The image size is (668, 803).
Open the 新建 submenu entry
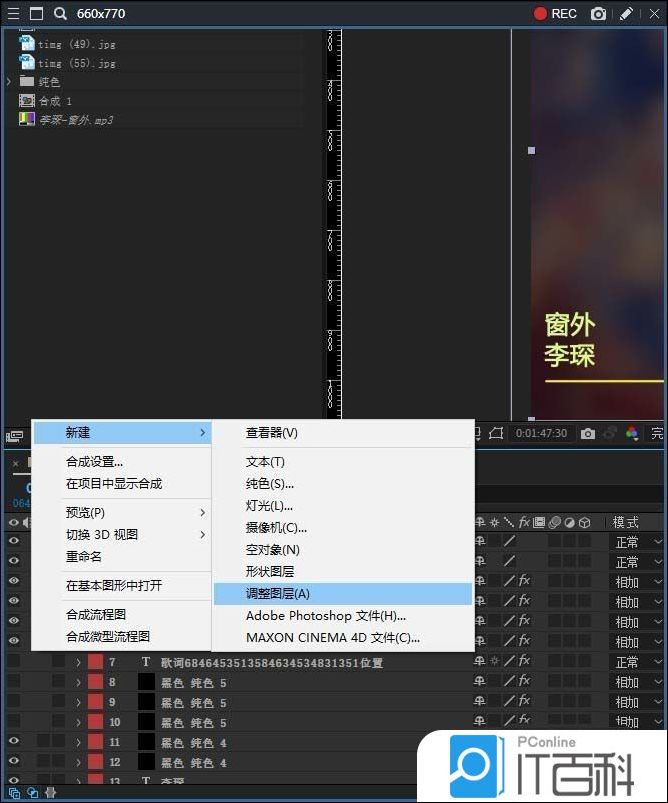click(122, 433)
